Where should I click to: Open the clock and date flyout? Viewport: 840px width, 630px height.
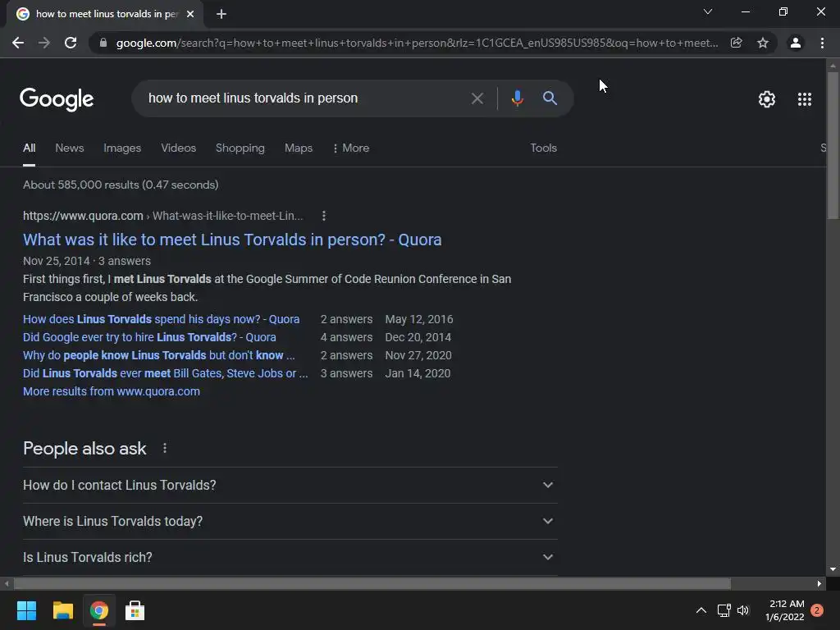click(x=785, y=610)
